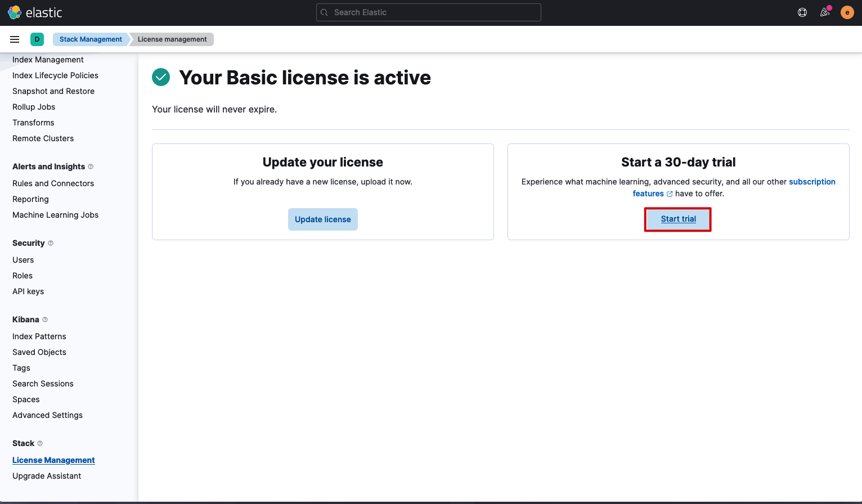The width and height of the screenshot is (862, 504).
Task: Open Index Lifecycle Policies in sidebar
Action: click(55, 75)
